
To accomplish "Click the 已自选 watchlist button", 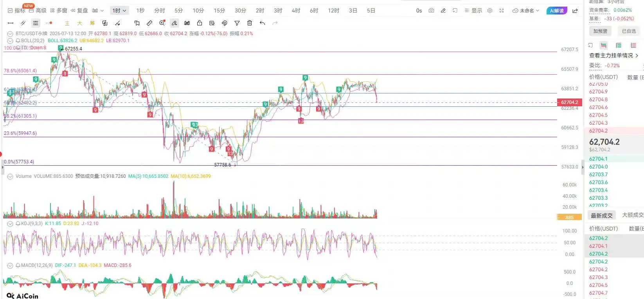I will [x=629, y=31].
